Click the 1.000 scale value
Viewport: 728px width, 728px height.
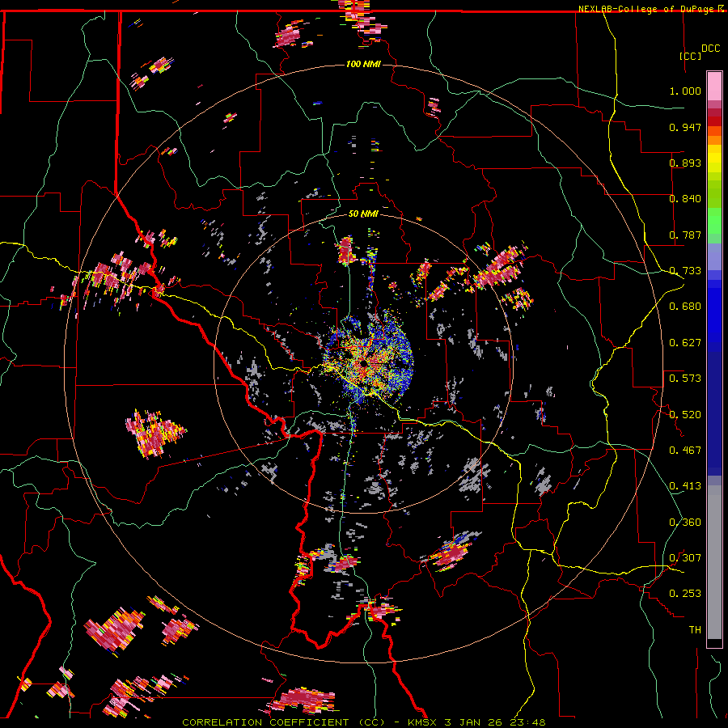point(685,91)
